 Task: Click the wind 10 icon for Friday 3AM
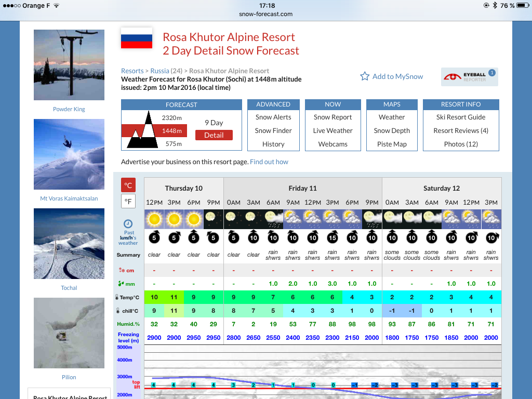click(x=253, y=237)
